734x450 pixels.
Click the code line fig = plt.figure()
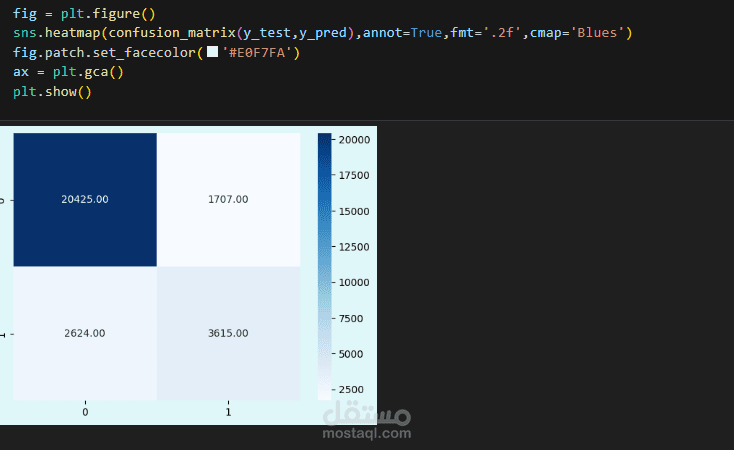84,14
